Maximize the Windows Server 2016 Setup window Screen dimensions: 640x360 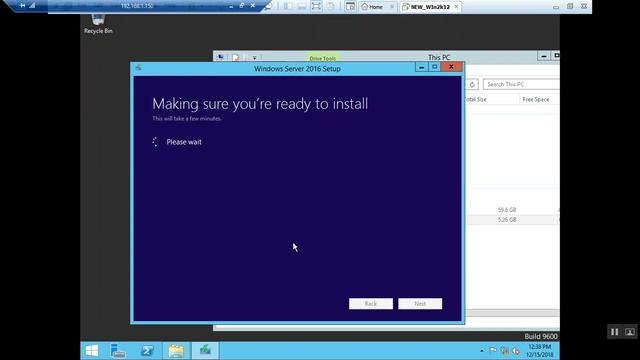434,67
